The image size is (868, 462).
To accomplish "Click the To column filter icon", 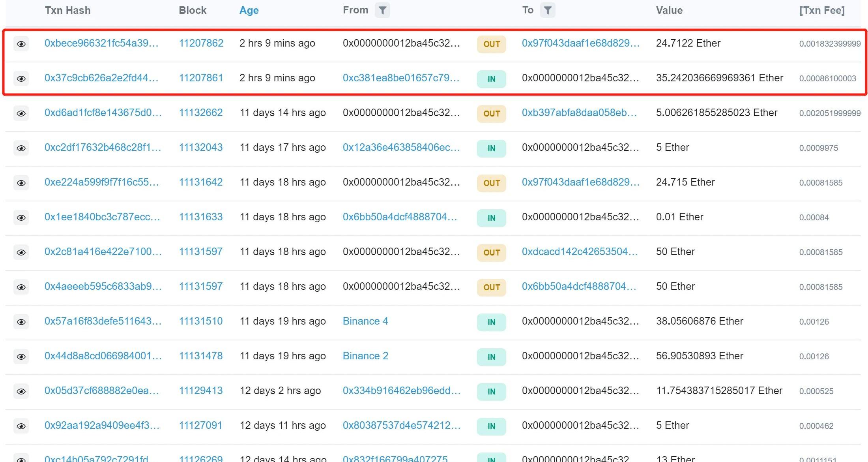I will (x=547, y=10).
